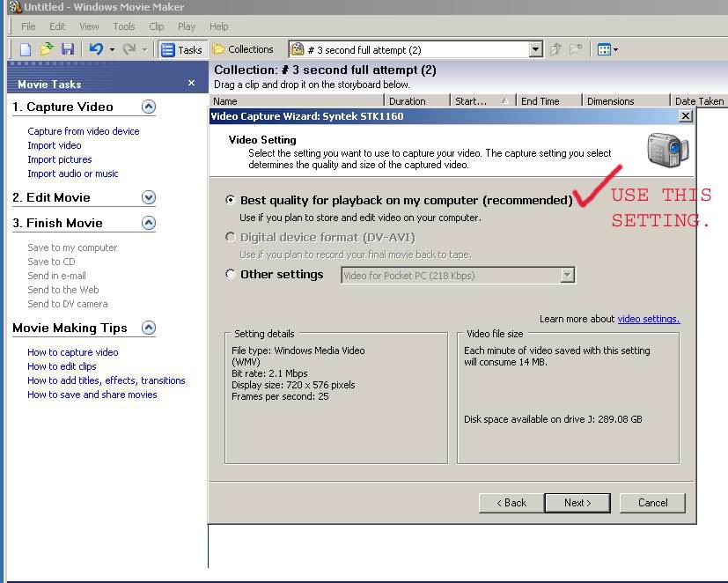Open the Redo history dropdown arrow
728x583 pixels.
[144, 49]
